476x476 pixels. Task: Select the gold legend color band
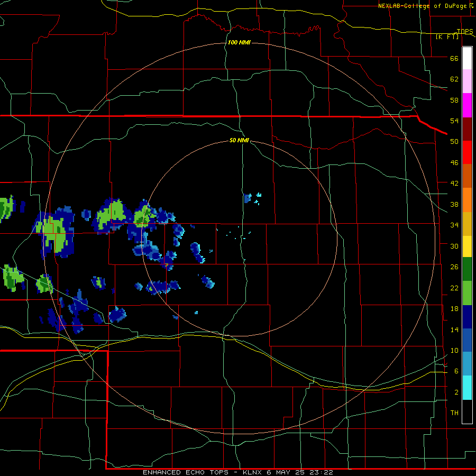click(467, 224)
